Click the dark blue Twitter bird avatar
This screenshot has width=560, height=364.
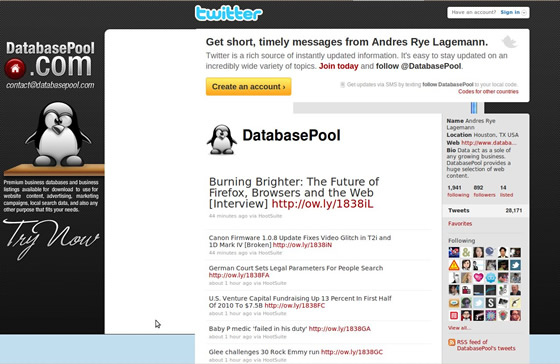[x=515, y=265]
